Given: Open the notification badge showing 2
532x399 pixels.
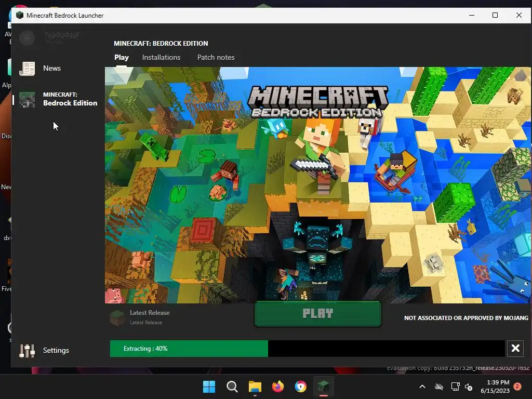Looking at the screenshot, I should click(x=518, y=387).
